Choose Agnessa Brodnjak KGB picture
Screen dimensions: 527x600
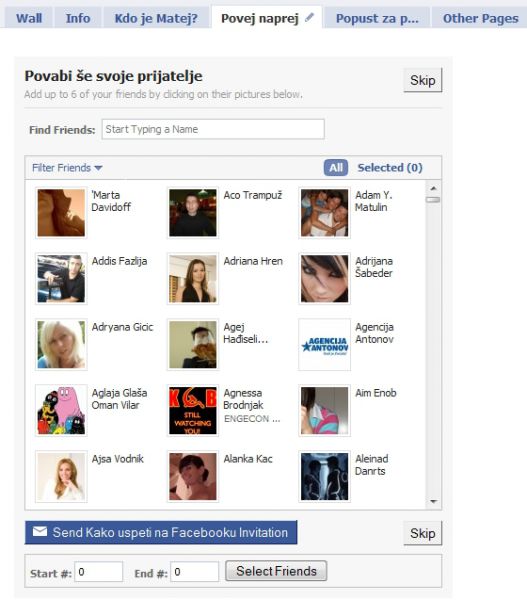(x=193, y=411)
